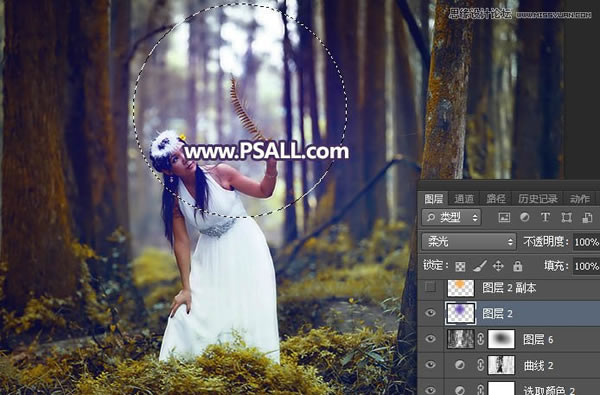
Task: Select the smart object filter icon
Action: coord(587,218)
